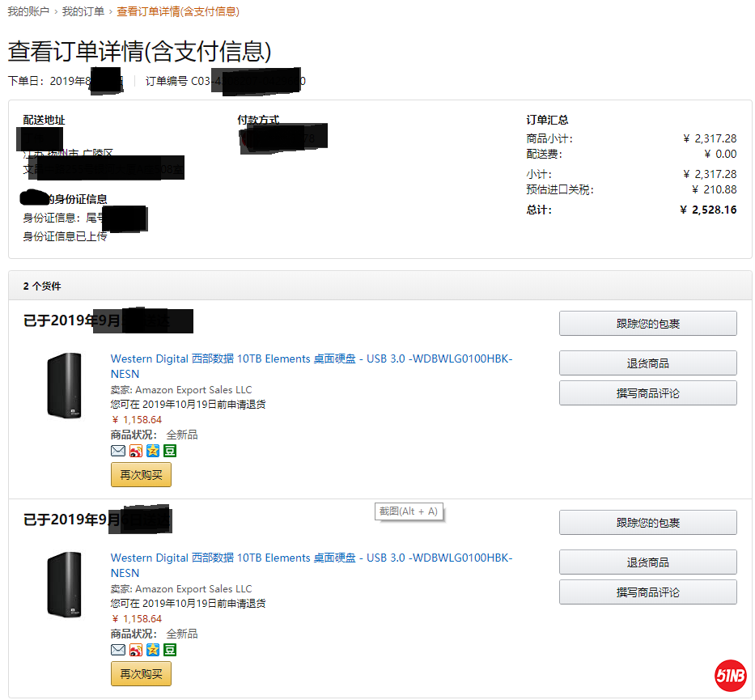
Task: Click the red 51NB logo badge
Action: (x=730, y=676)
